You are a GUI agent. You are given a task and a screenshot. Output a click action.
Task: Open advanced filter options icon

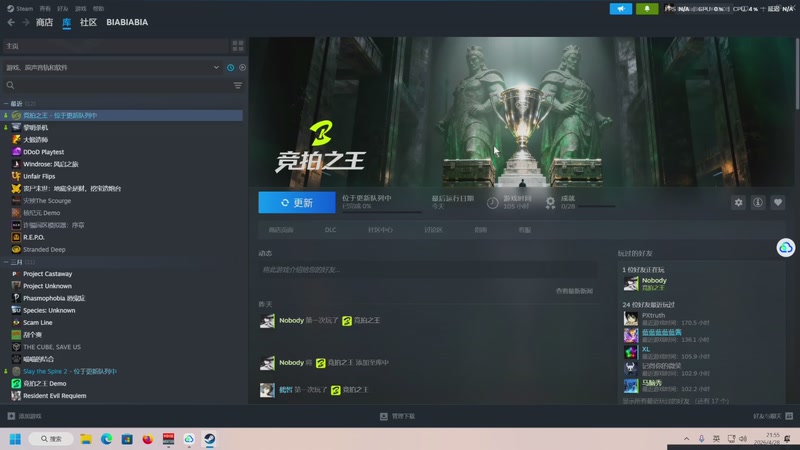(x=238, y=85)
